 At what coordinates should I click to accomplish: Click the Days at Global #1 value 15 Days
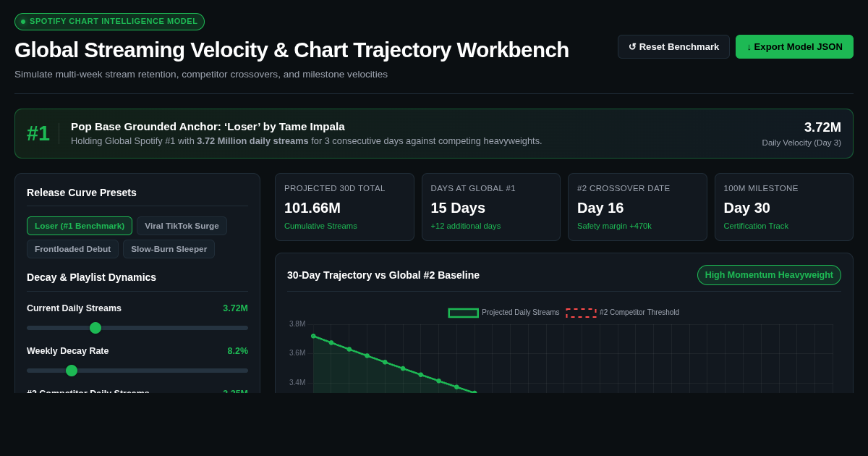click(458, 208)
